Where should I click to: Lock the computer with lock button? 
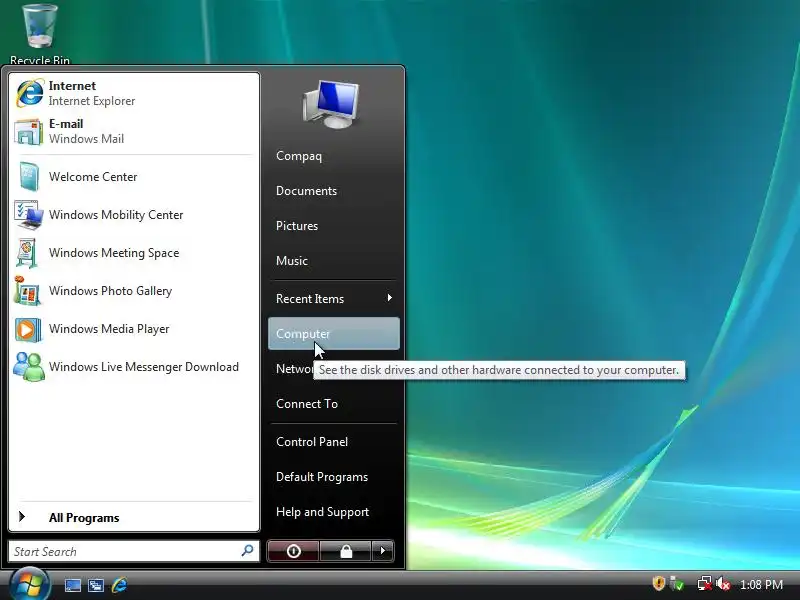pos(345,551)
